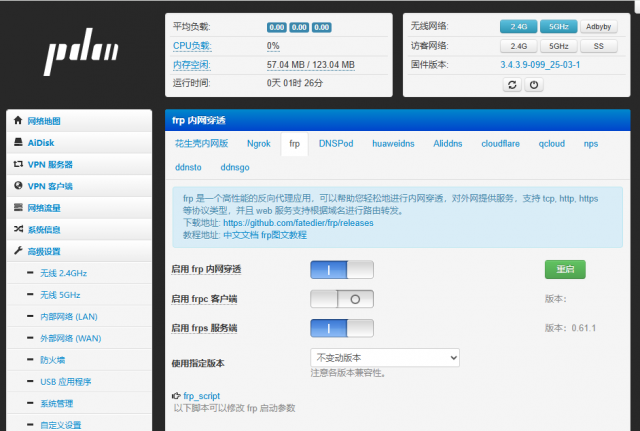Open 网络流量 in the sidebar

click(x=79, y=208)
